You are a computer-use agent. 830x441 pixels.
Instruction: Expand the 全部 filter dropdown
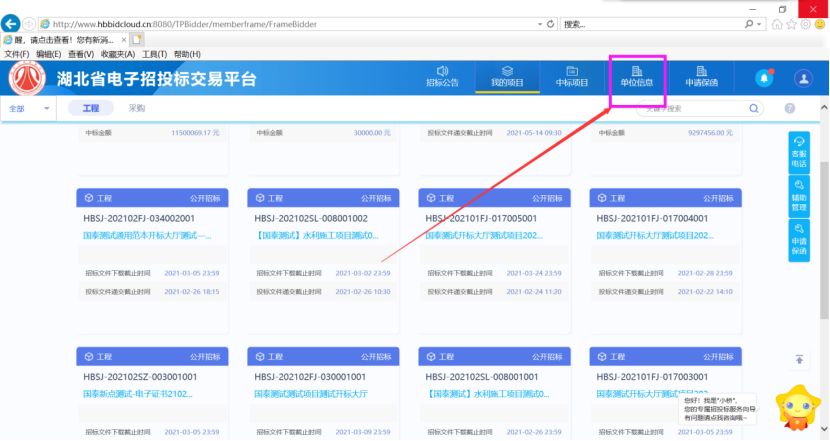[x=29, y=108]
